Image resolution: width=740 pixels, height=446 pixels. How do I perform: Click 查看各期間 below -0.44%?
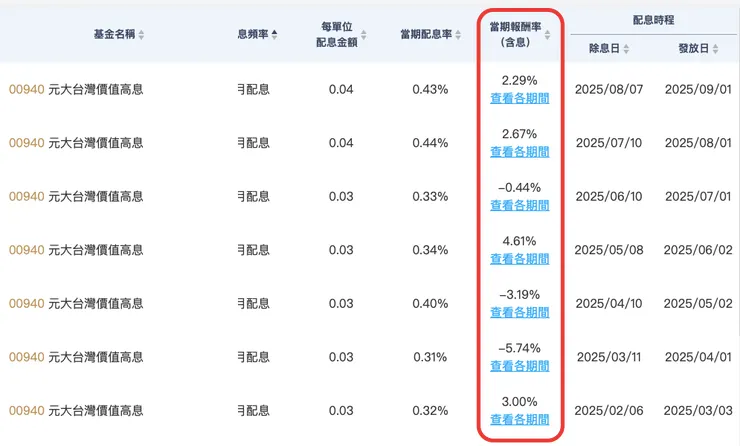[520, 205]
